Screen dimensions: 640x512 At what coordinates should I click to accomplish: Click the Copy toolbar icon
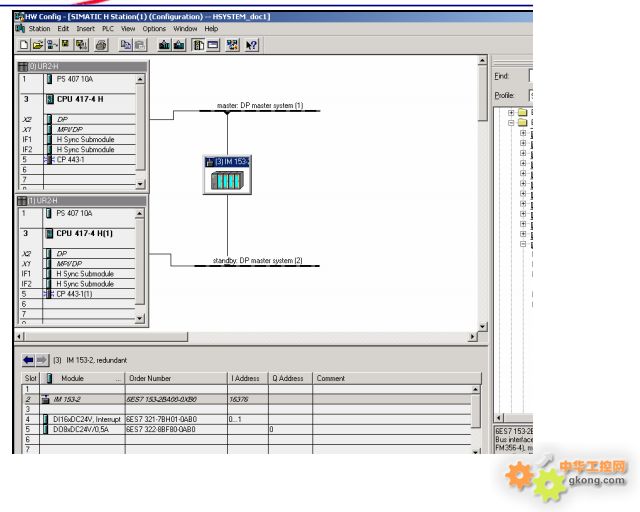[x=126, y=45]
